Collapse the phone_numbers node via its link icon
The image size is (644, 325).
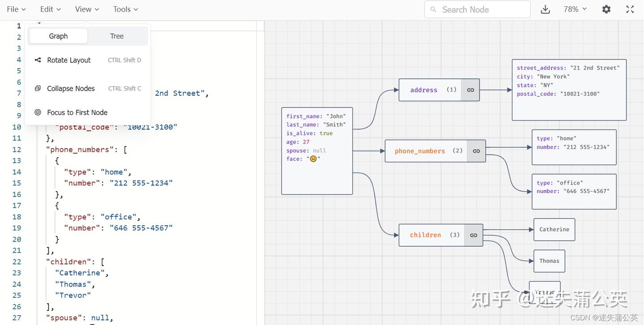[476, 151]
